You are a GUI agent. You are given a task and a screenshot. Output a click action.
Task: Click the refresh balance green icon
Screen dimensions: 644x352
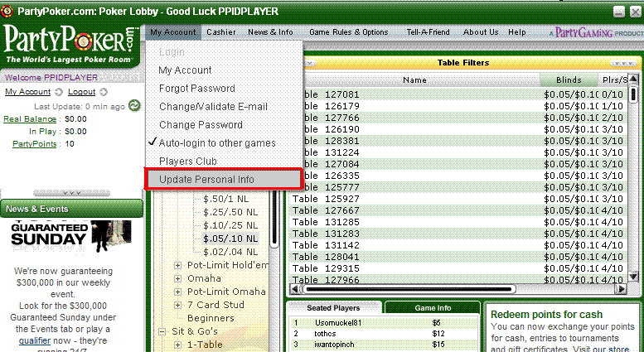pos(134,106)
